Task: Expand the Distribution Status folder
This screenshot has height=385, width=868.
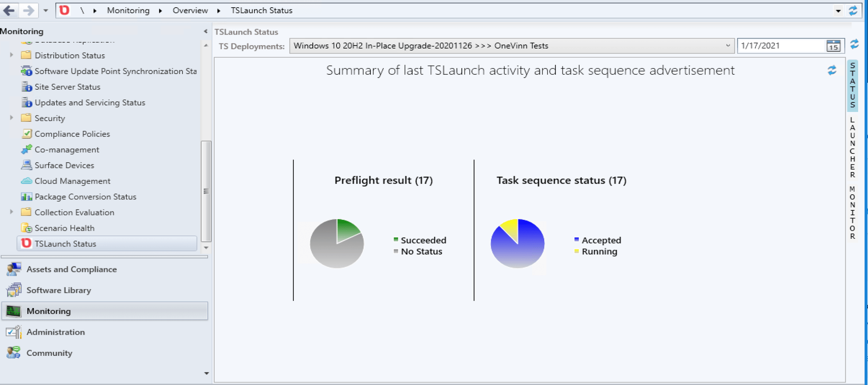Action: coord(12,55)
